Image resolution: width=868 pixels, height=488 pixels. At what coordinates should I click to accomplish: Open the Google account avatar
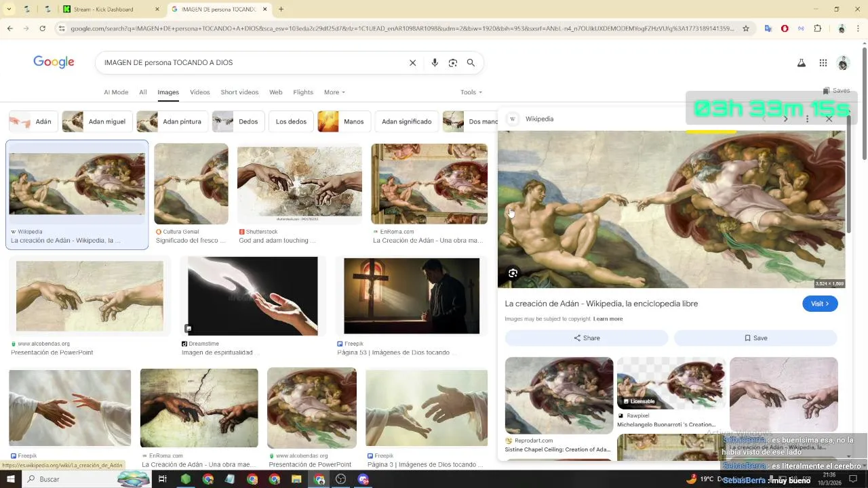843,63
